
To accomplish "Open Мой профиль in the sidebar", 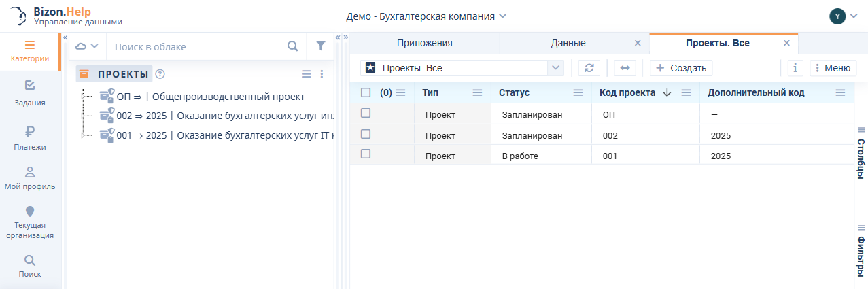I will pos(30,177).
